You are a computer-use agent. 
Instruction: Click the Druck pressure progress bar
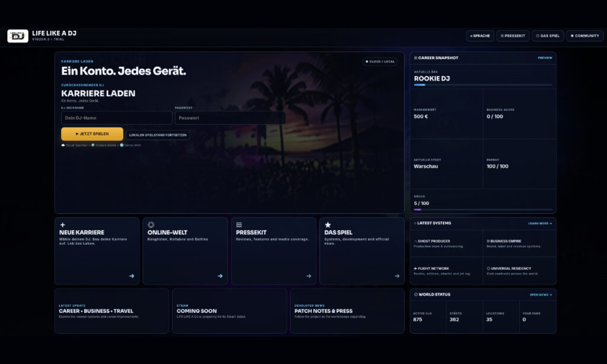coord(483,209)
